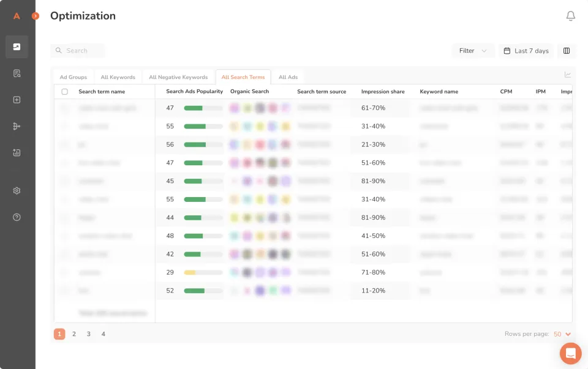Click the popularity bar for value 52
This screenshot has height=369, width=588.
(203, 291)
